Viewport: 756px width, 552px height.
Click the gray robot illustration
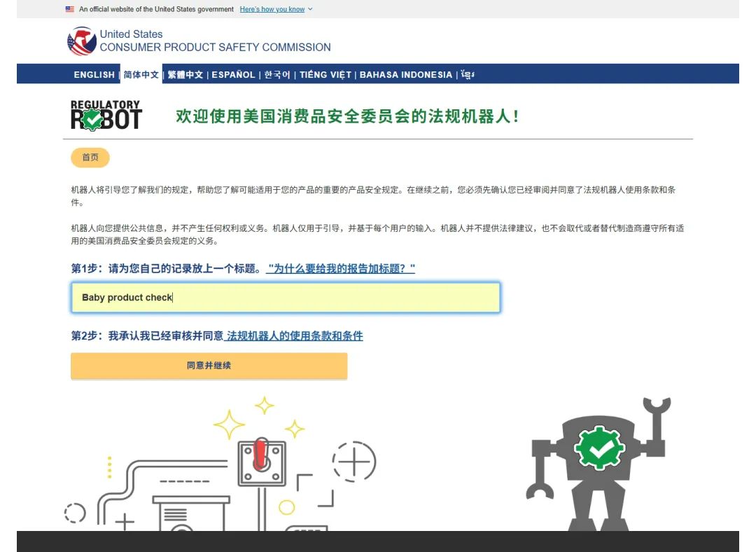pyautogui.click(x=598, y=464)
